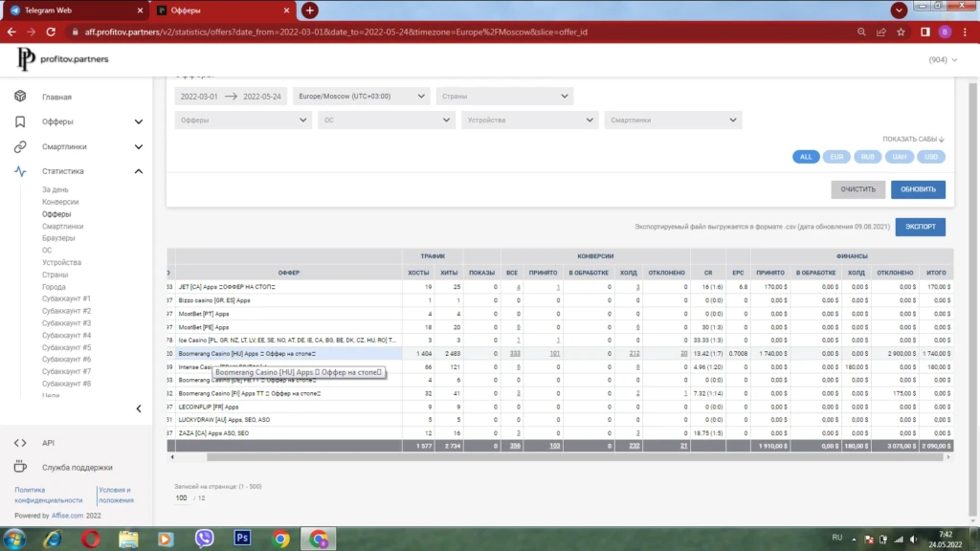Click the page vertical scrollbar
The height and width of the screenshot is (551, 980).
coord(972,299)
